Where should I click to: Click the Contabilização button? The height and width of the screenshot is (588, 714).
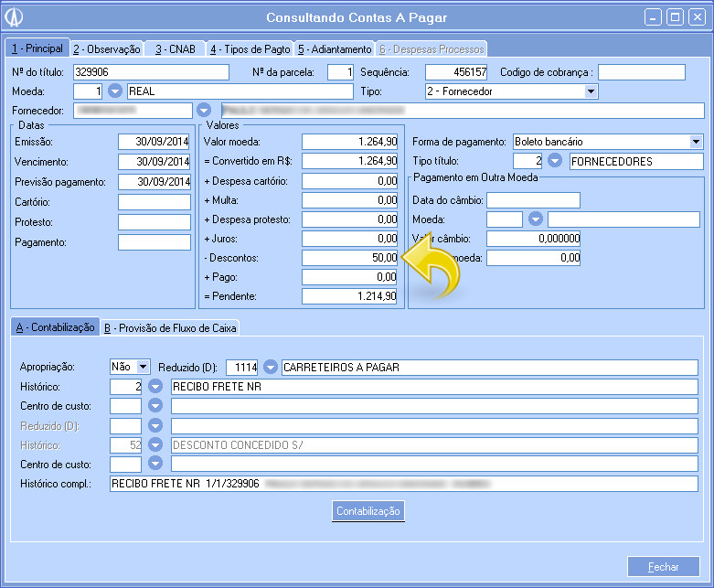click(x=368, y=511)
